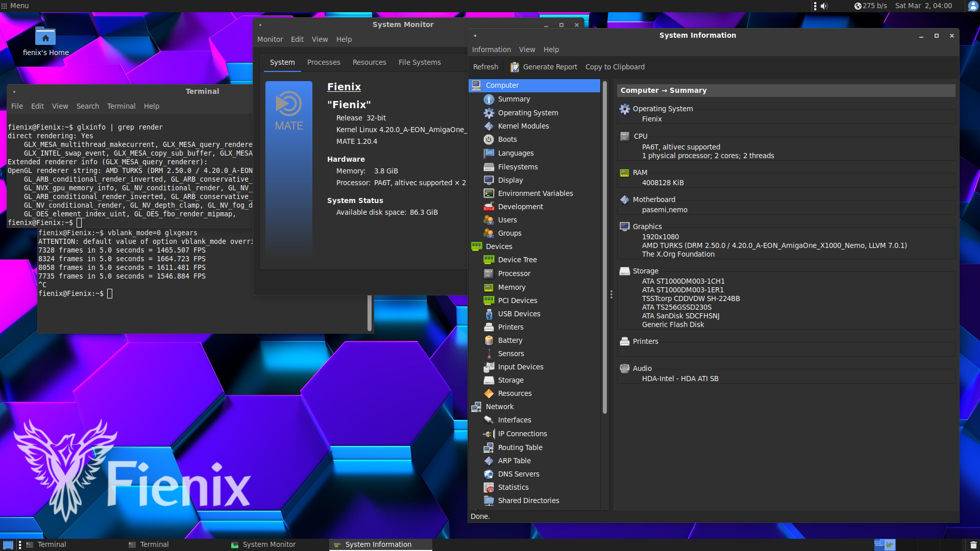
Task: Click the Refresh button
Action: point(485,67)
